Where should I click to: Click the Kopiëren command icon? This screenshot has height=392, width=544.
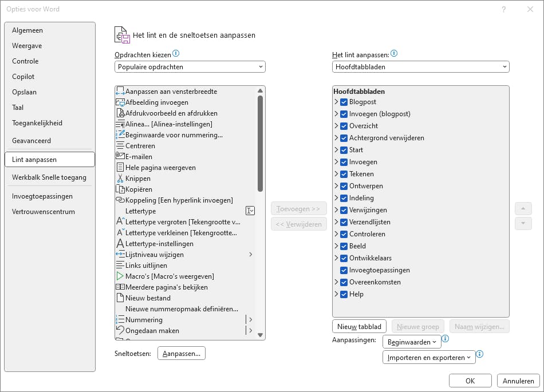tap(120, 189)
